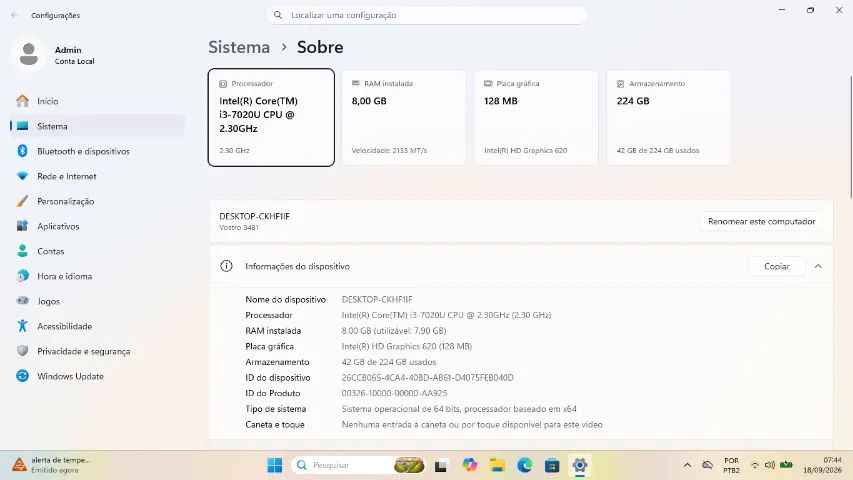Open Contas settings
Image resolution: width=853 pixels, height=480 pixels.
pos(97,251)
